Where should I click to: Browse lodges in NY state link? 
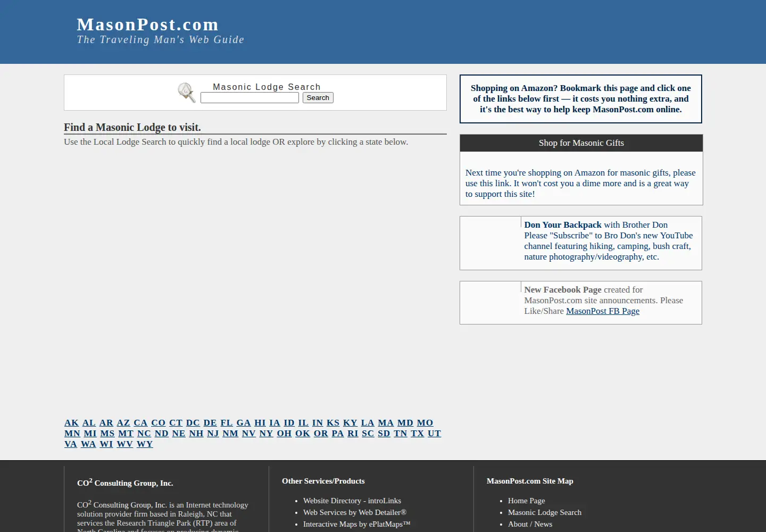point(266,434)
